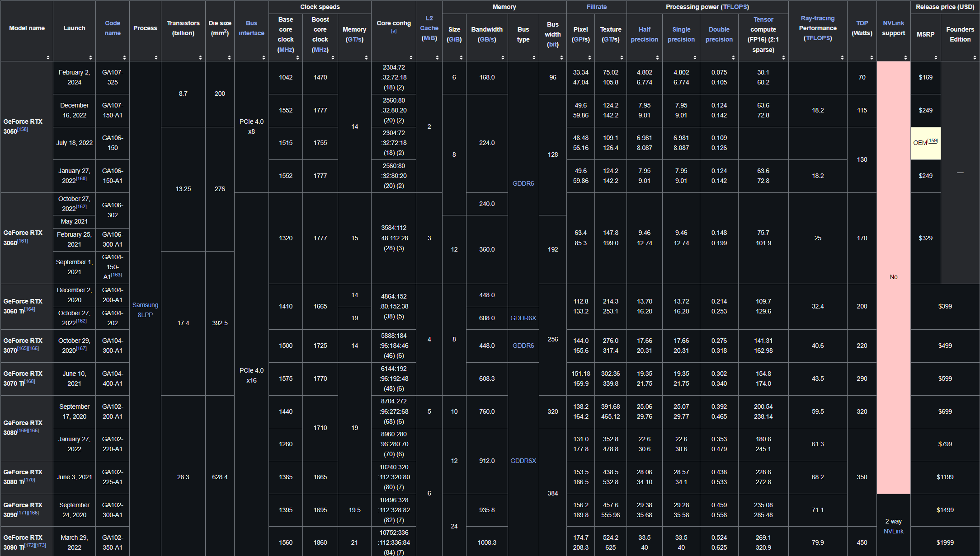Open reference [168] beside RTX 3070 Ti
980x556 pixels.
coord(30,381)
